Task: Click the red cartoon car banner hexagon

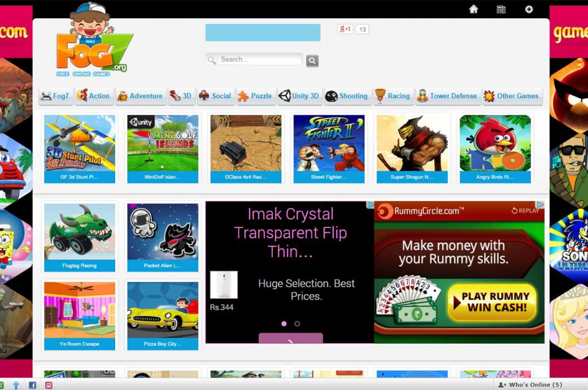Action: pos(16,170)
